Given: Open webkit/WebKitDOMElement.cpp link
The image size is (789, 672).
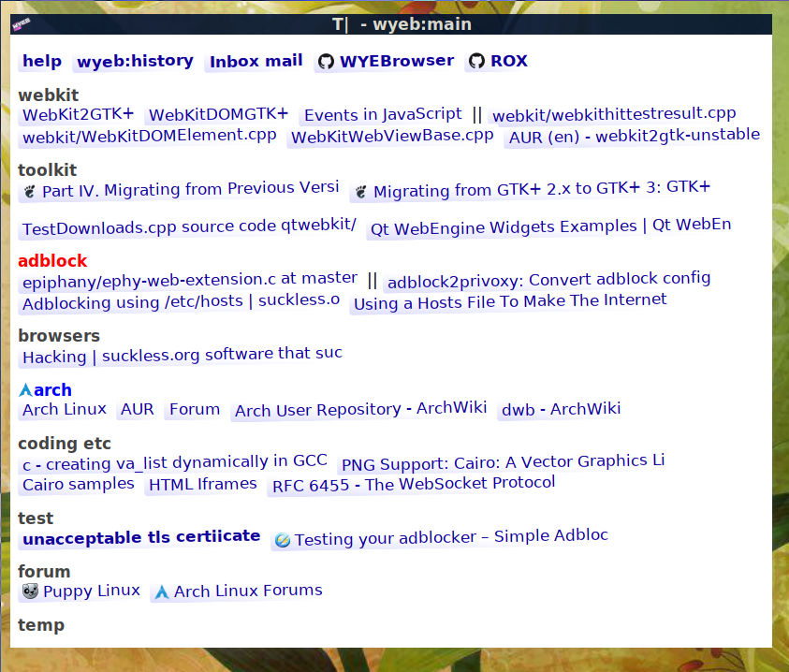Looking at the screenshot, I should coord(150,136).
